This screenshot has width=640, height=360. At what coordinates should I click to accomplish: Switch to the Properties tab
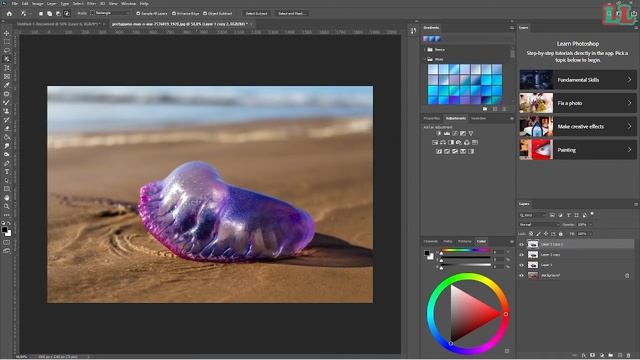(x=431, y=118)
